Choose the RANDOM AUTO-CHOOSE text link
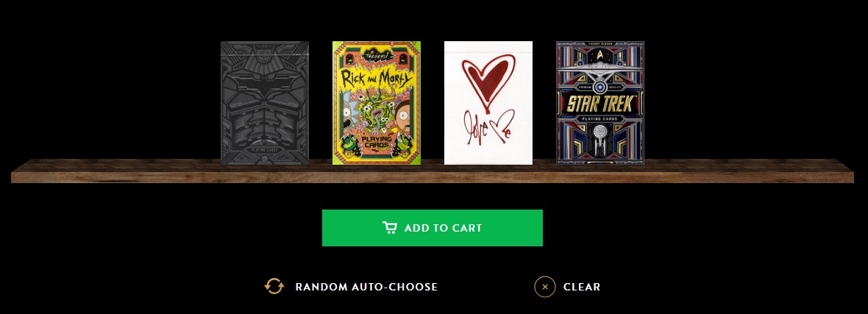 [x=366, y=287]
